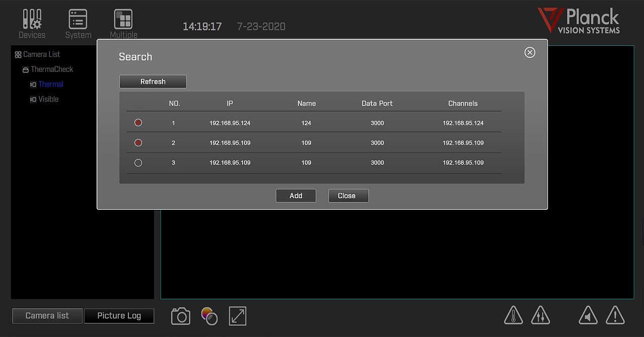Select radio button for row 3

(138, 163)
